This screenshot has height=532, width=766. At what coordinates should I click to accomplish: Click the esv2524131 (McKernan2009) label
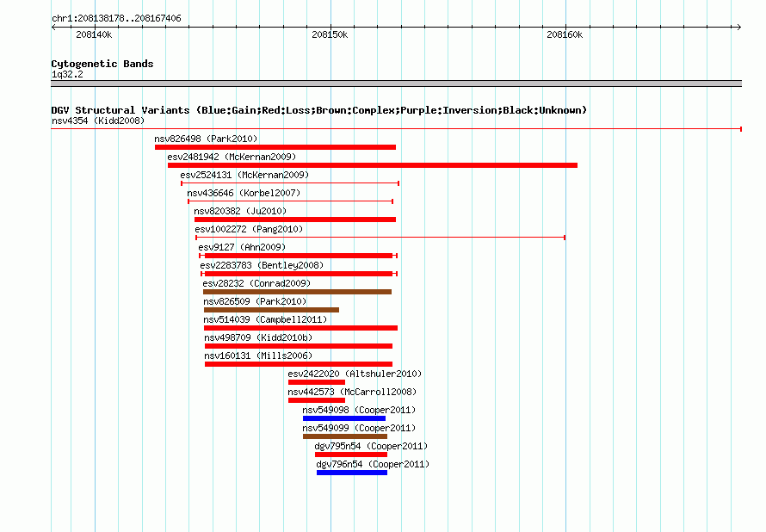(x=244, y=175)
